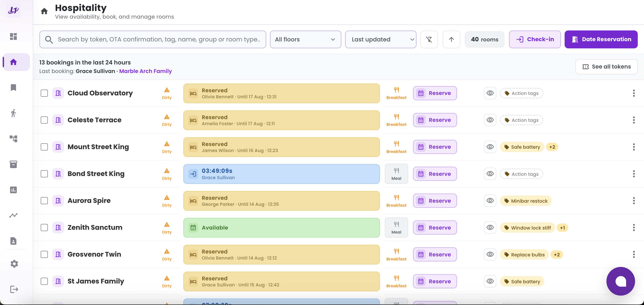The width and height of the screenshot is (644, 305).
Task: Open more options menu for Grosvenor Twin
Action: click(x=634, y=254)
